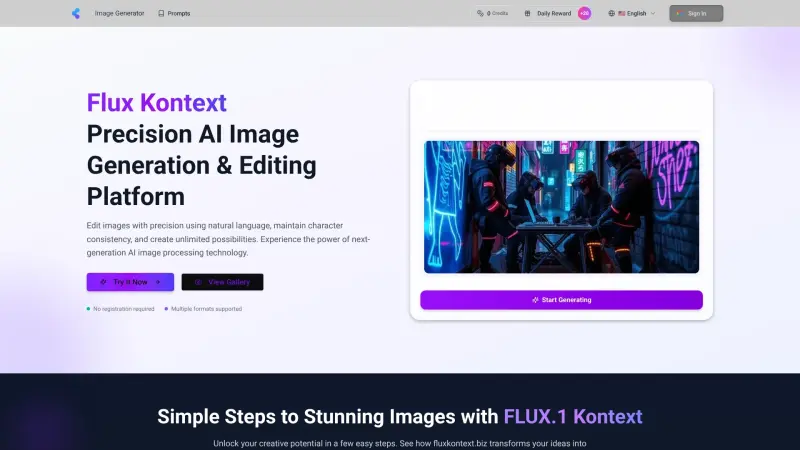Click the Start Generating button
Viewport: 800px width, 450px height.
(x=561, y=300)
